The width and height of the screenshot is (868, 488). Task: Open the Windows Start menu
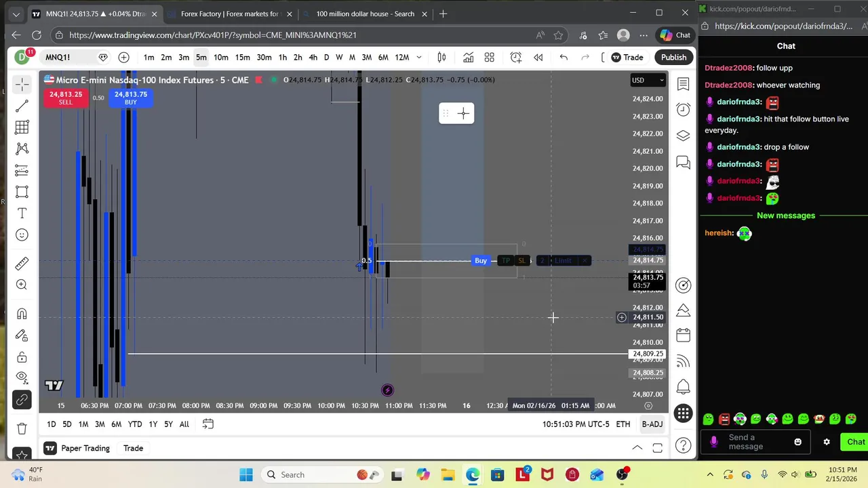[245, 474]
